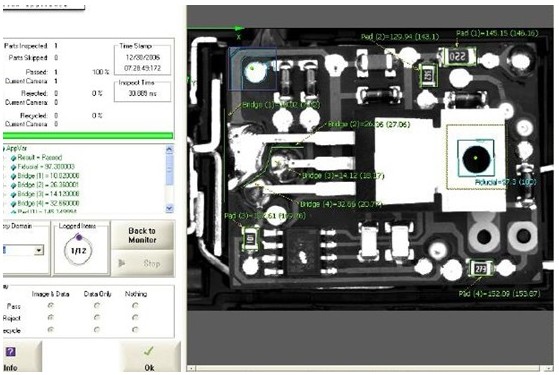The image size is (559, 375).
Task: Click the Stop play arrow icon
Action: coord(122,263)
